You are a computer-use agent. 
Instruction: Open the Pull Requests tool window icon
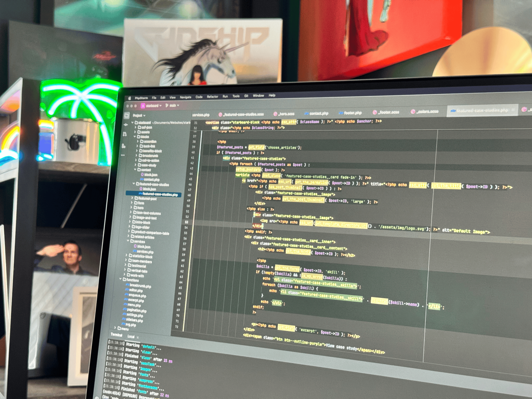(x=125, y=134)
